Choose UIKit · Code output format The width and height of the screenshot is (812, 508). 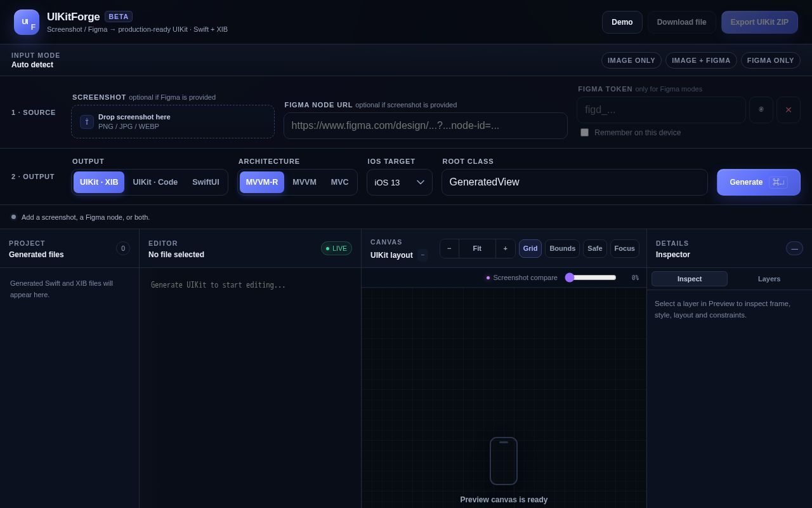[x=155, y=182]
